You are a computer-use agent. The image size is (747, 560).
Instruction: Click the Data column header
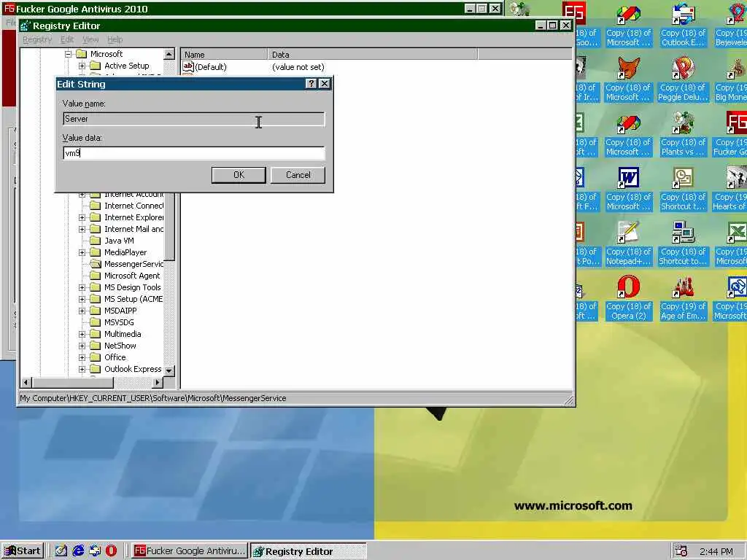click(373, 54)
